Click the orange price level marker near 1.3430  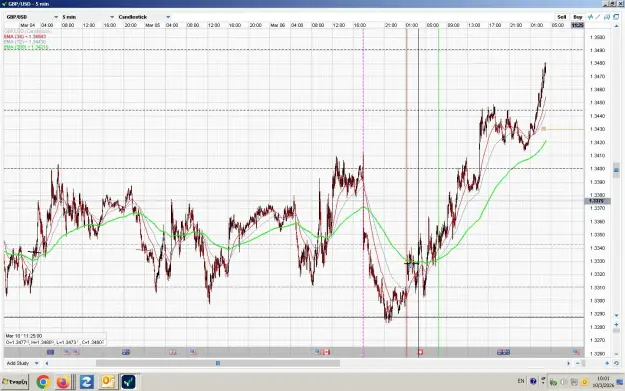[x=543, y=129]
